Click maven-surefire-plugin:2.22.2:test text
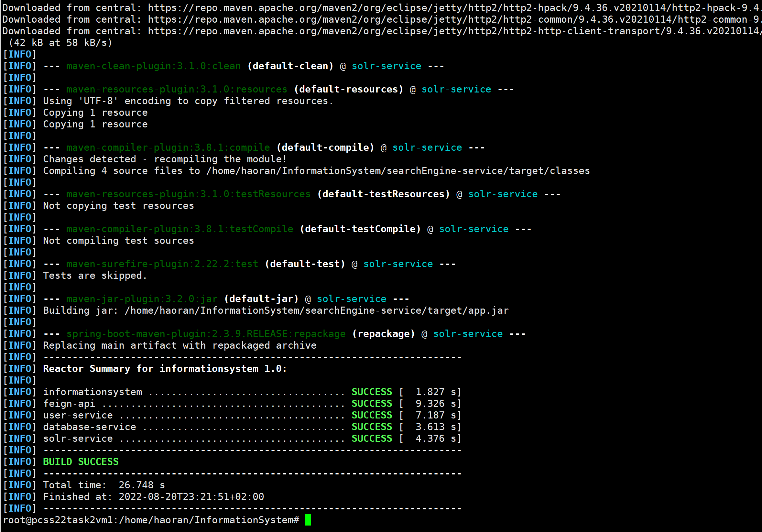Image resolution: width=762 pixels, height=532 pixels. pyautogui.click(x=162, y=264)
